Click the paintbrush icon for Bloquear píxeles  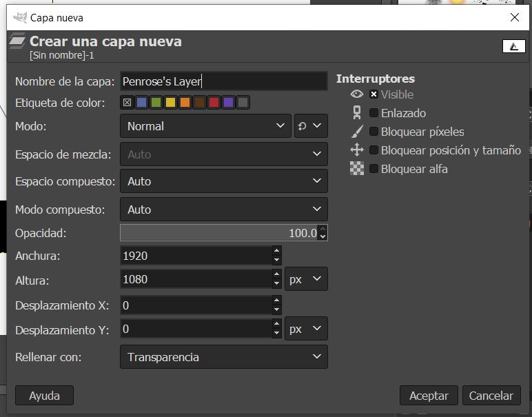pyautogui.click(x=356, y=132)
